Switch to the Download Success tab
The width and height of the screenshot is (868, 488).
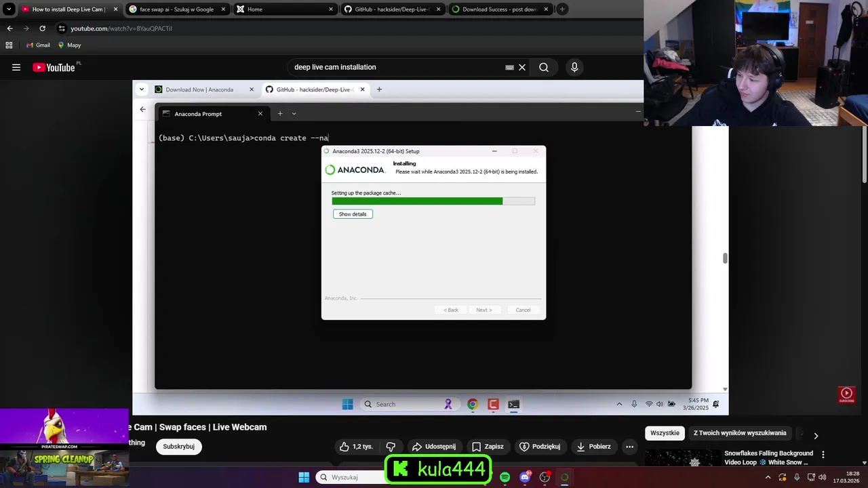pyautogui.click(x=500, y=9)
